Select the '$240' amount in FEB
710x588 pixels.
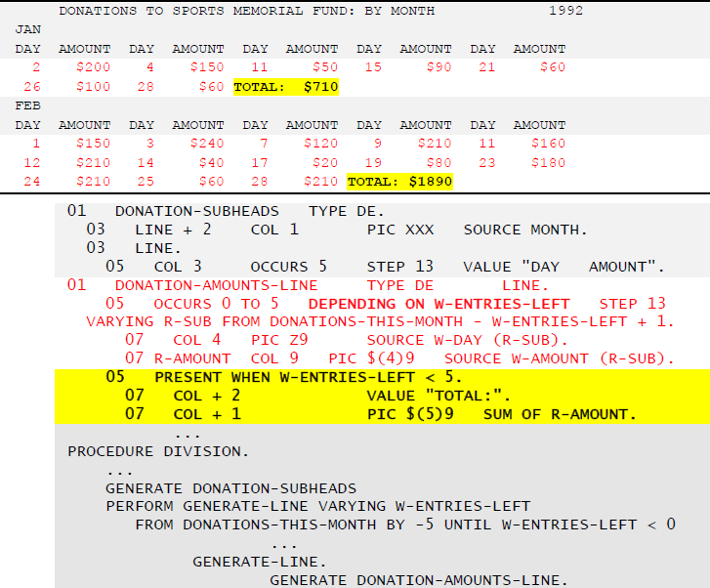207,144
